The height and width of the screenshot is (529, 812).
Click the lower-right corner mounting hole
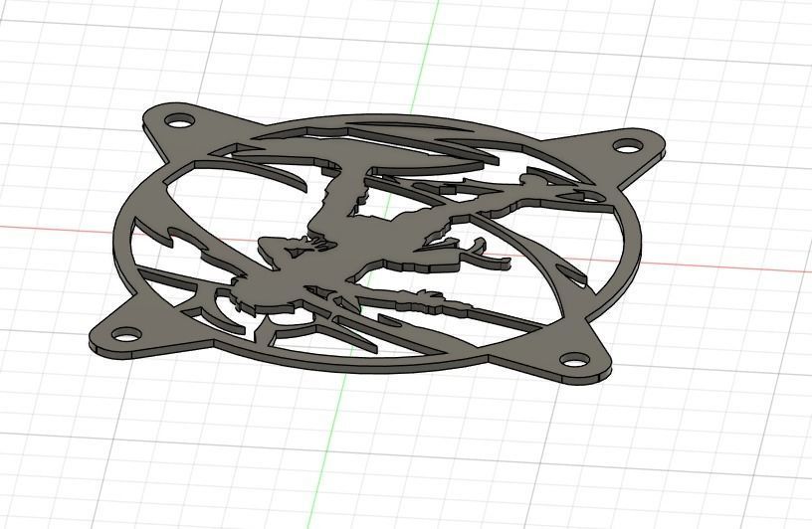(x=575, y=360)
